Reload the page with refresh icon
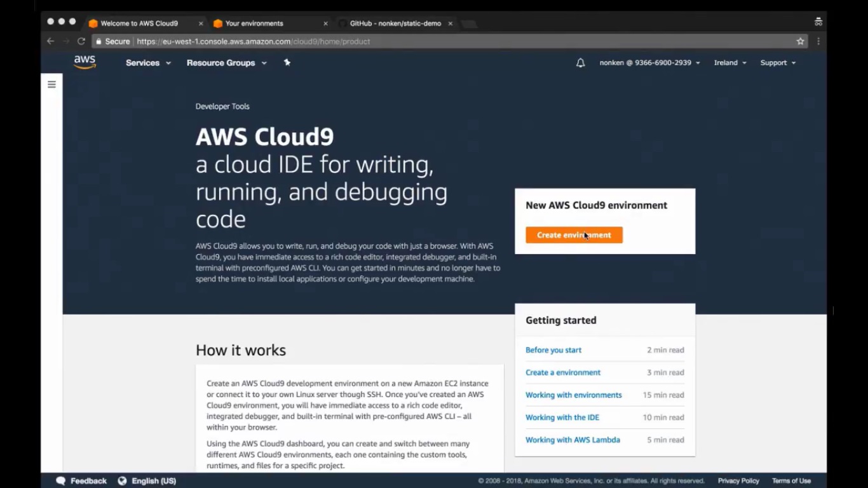The image size is (868, 488). tap(81, 41)
